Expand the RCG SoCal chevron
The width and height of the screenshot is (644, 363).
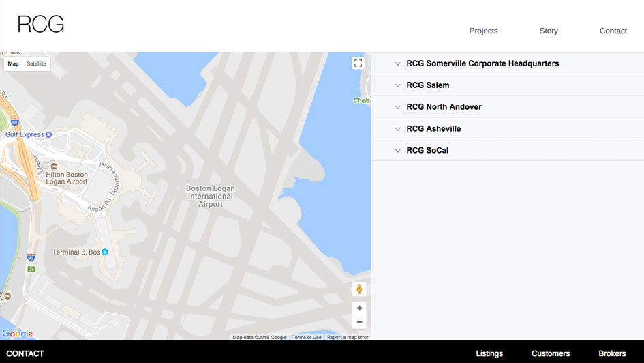coord(397,151)
